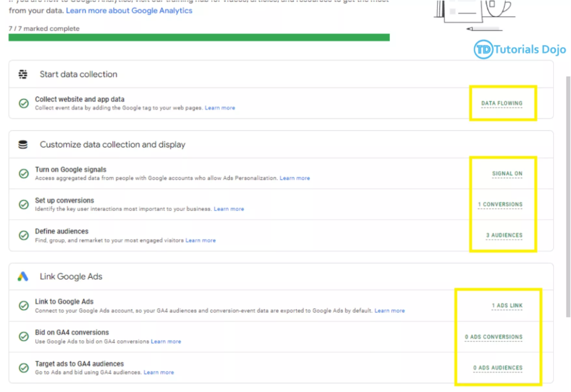Click Learn more under Set up conversions
571x392 pixels.
(x=229, y=209)
